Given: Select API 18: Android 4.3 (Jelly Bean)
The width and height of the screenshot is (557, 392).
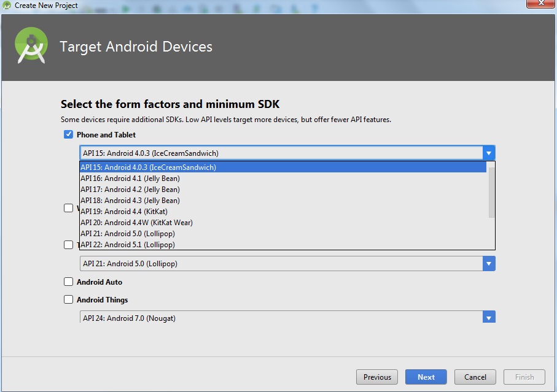Looking at the screenshot, I should [x=282, y=200].
